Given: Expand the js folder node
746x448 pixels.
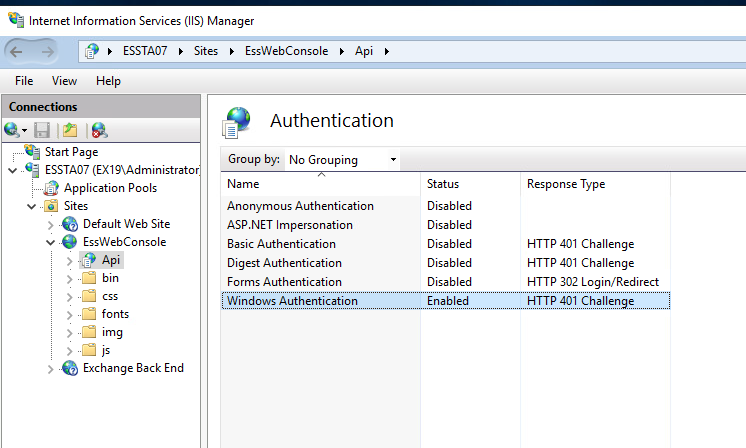Looking at the screenshot, I should 69,351.
